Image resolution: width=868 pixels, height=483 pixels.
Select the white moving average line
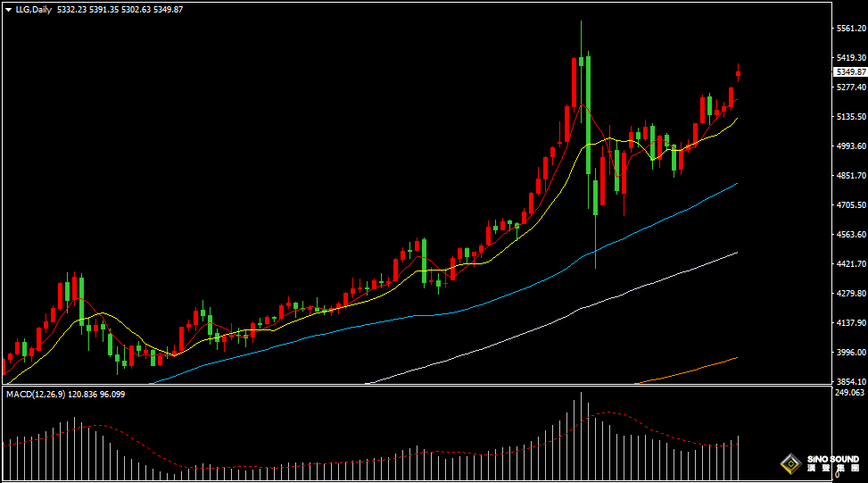click(554, 321)
